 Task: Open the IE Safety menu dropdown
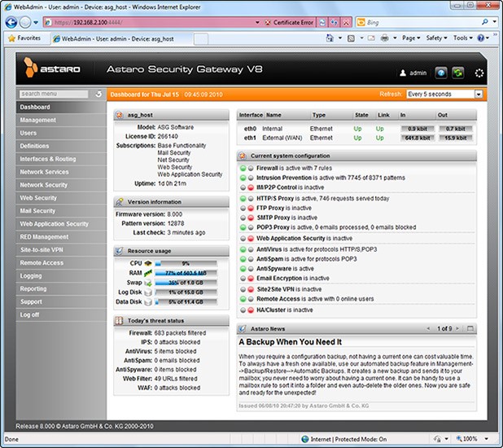point(436,38)
